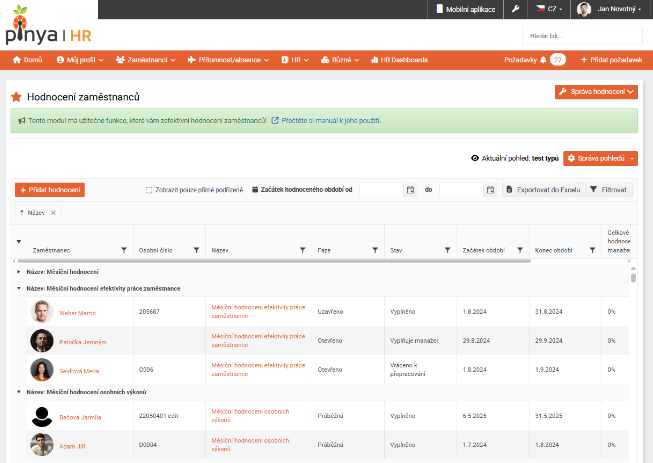Click the vertical table scrollbar thumb
This screenshot has width=653, height=463.
tap(633, 278)
